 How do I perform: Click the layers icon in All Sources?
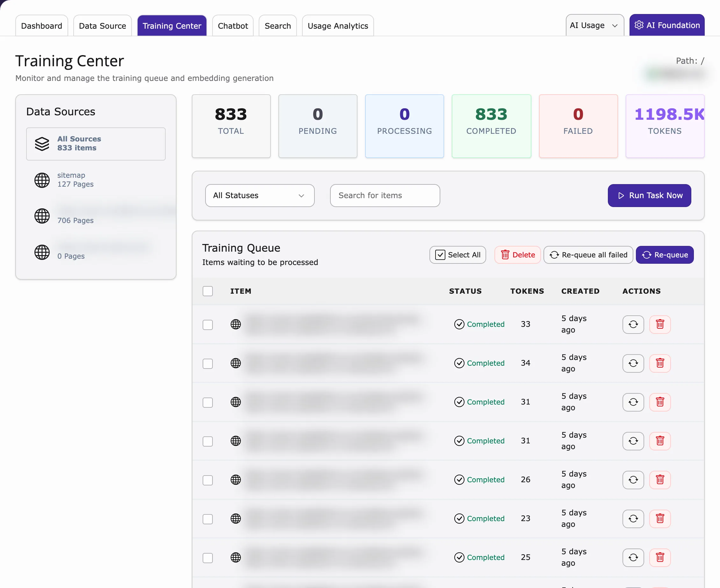click(x=42, y=144)
